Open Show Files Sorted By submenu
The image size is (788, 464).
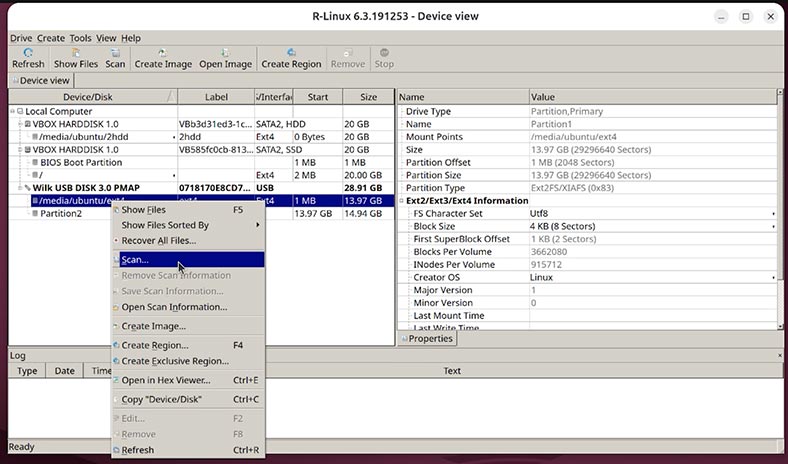coord(188,225)
